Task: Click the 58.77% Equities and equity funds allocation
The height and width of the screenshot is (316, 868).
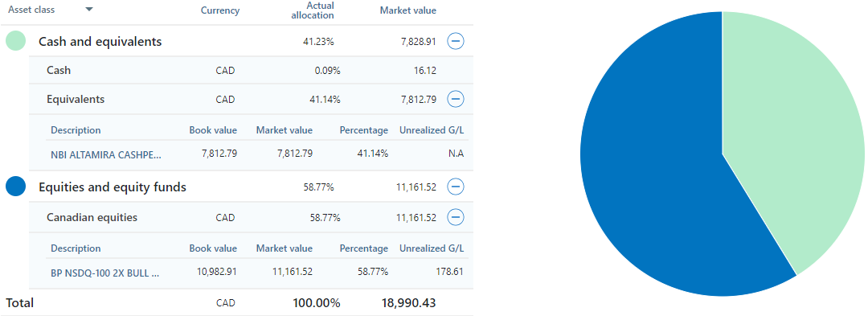Action: tap(318, 187)
